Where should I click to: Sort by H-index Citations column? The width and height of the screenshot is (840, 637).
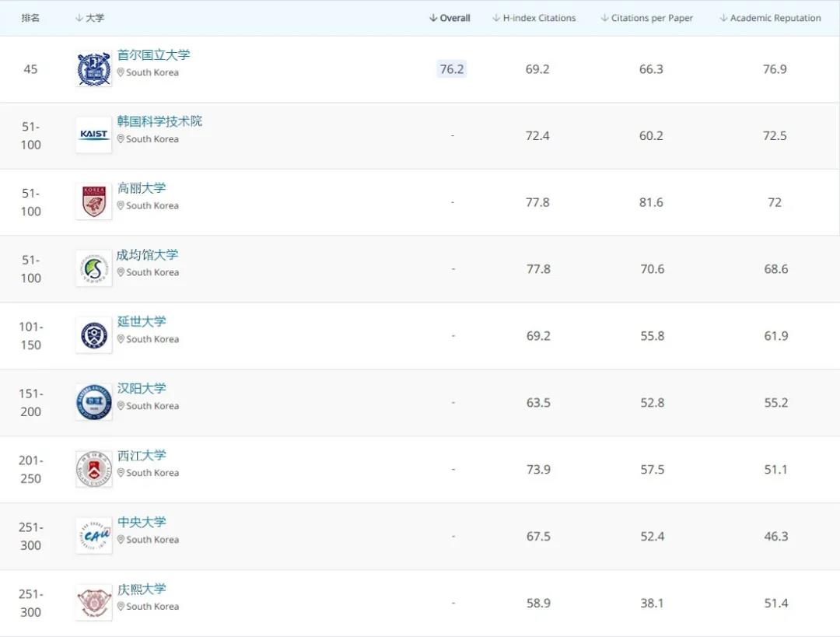coord(534,18)
